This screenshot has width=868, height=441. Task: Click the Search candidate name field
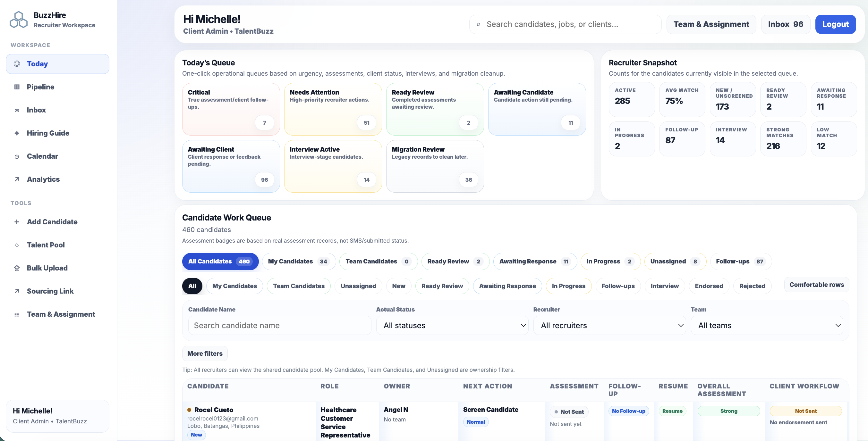tap(280, 325)
